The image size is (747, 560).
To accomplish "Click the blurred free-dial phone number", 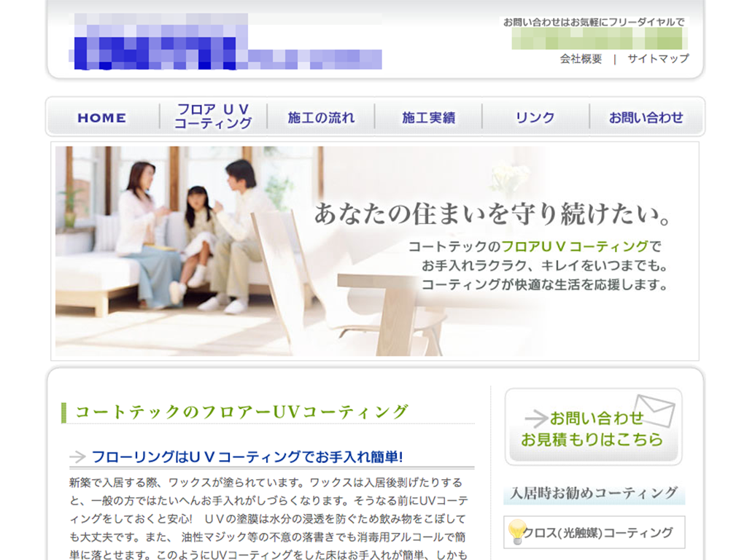I will 599,39.
